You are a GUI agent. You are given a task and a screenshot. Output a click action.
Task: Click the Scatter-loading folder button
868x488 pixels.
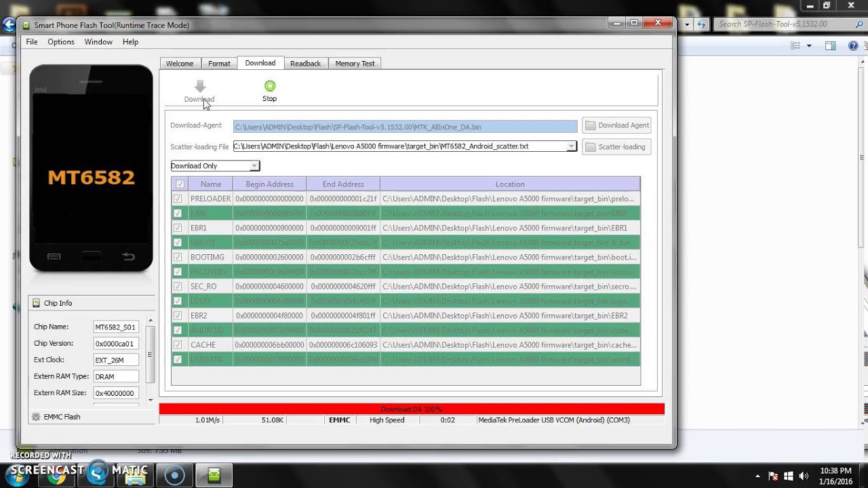[x=616, y=146]
